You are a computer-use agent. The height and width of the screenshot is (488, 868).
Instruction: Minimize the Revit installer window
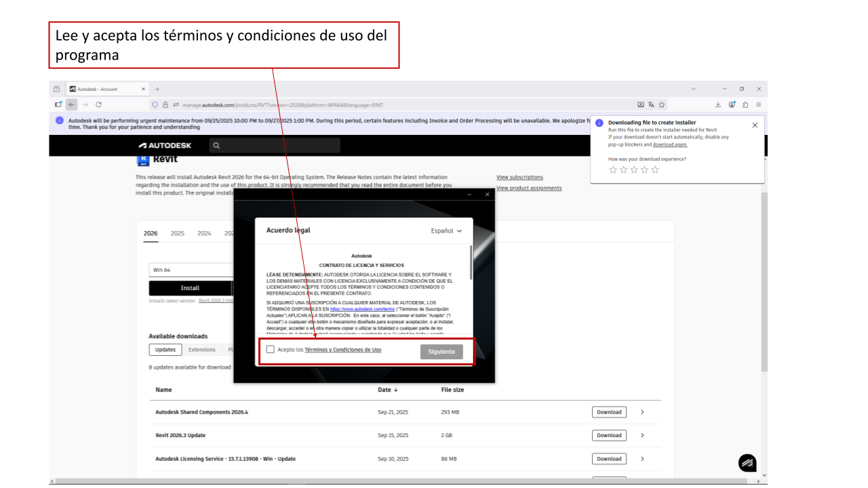click(x=469, y=195)
